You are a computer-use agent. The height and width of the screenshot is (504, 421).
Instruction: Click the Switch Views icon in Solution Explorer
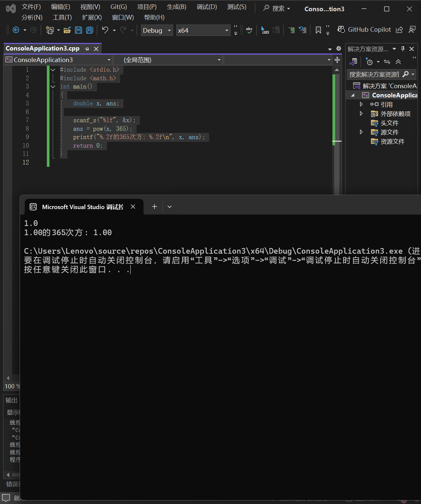[353, 62]
